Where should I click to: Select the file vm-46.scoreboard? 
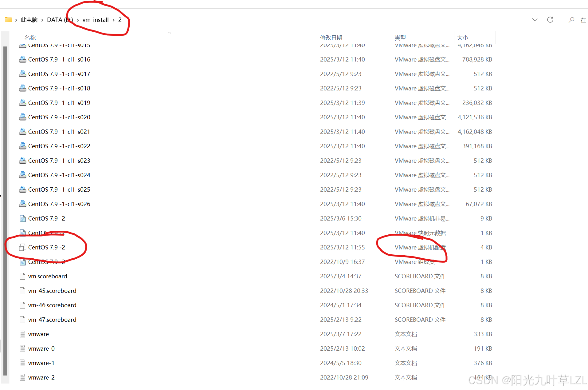pyautogui.click(x=52, y=305)
